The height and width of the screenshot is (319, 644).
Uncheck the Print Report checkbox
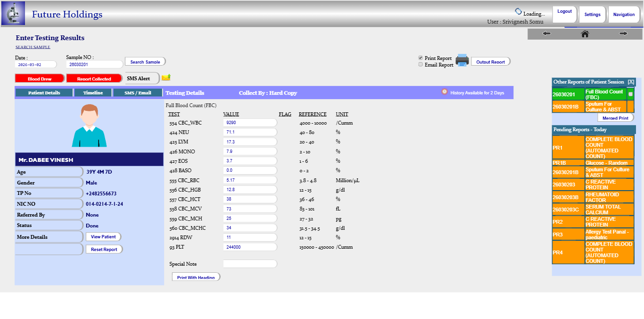pyautogui.click(x=421, y=58)
